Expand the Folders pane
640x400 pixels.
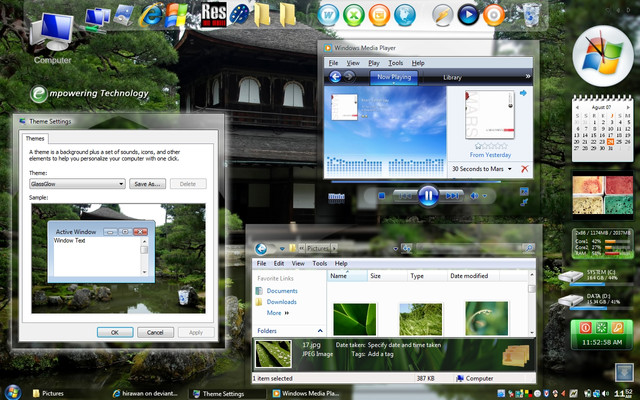[320, 331]
